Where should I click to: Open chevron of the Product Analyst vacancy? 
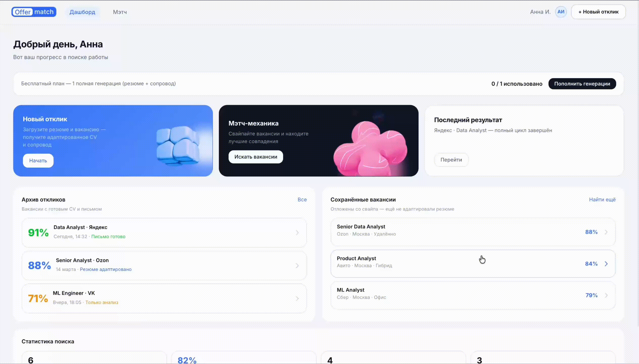pos(606,264)
